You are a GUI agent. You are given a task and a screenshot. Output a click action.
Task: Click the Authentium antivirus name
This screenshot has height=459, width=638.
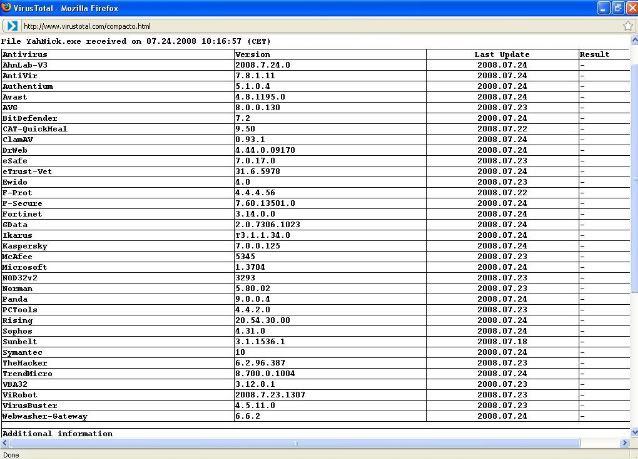pos(28,86)
